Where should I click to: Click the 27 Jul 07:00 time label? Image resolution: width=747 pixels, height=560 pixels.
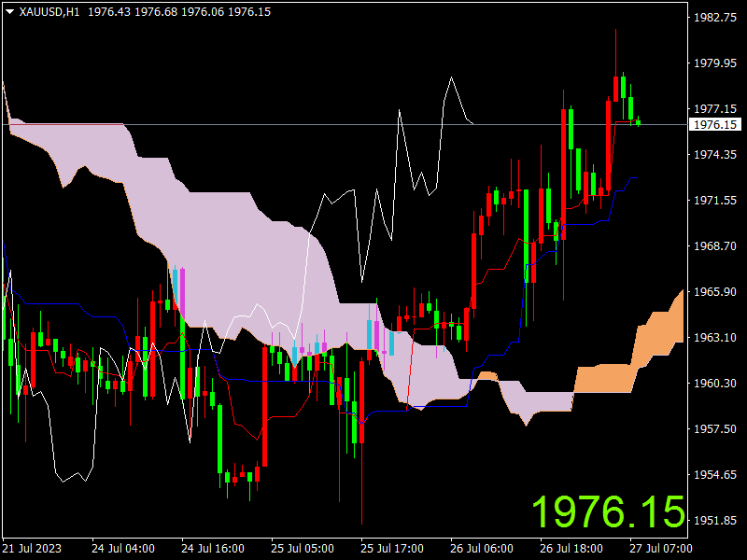pyautogui.click(x=661, y=549)
